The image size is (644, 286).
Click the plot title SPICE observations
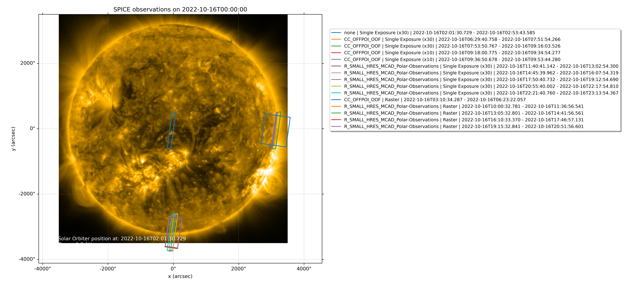coord(180,10)
